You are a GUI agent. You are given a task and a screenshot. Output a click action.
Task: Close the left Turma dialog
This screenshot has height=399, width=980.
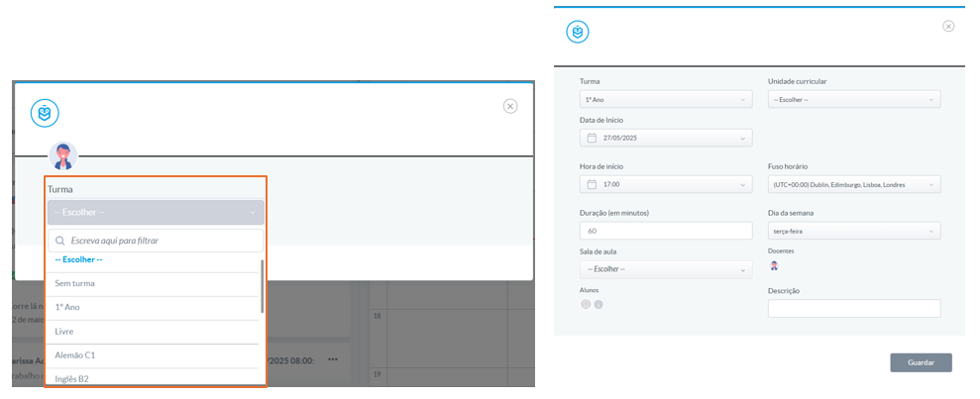(x=510, y=106)
